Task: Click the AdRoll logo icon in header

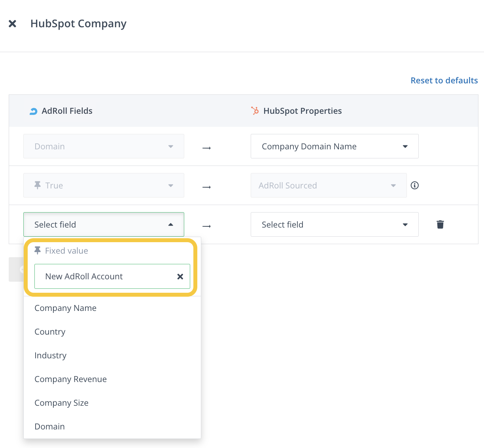Action: click(x=34, y=111)
